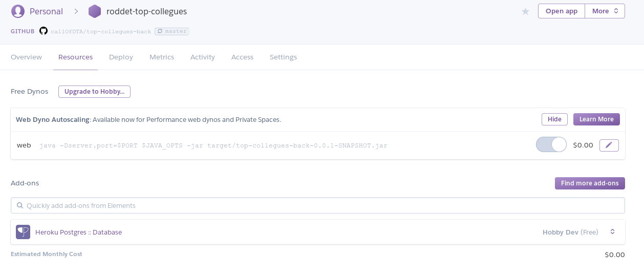This screenshot has width=644, height=275.
Task: Hide the Web Dyno Autoscaling notice
Action: pos(554,119)
